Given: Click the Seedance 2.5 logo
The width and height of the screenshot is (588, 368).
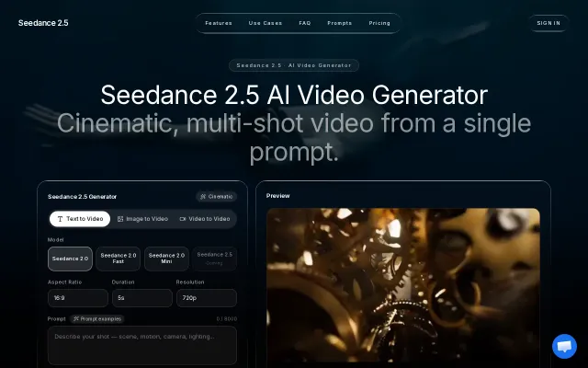Looking at the screenshot, I should (43, 23).
